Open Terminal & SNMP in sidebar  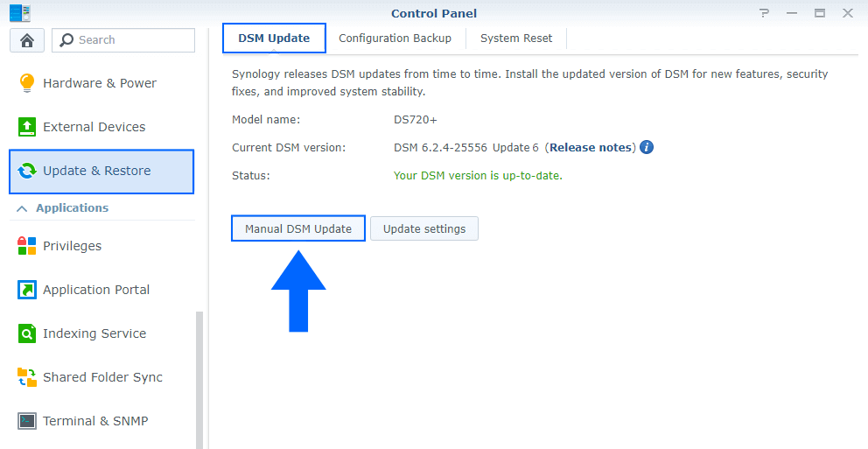[x=101, y=421]
